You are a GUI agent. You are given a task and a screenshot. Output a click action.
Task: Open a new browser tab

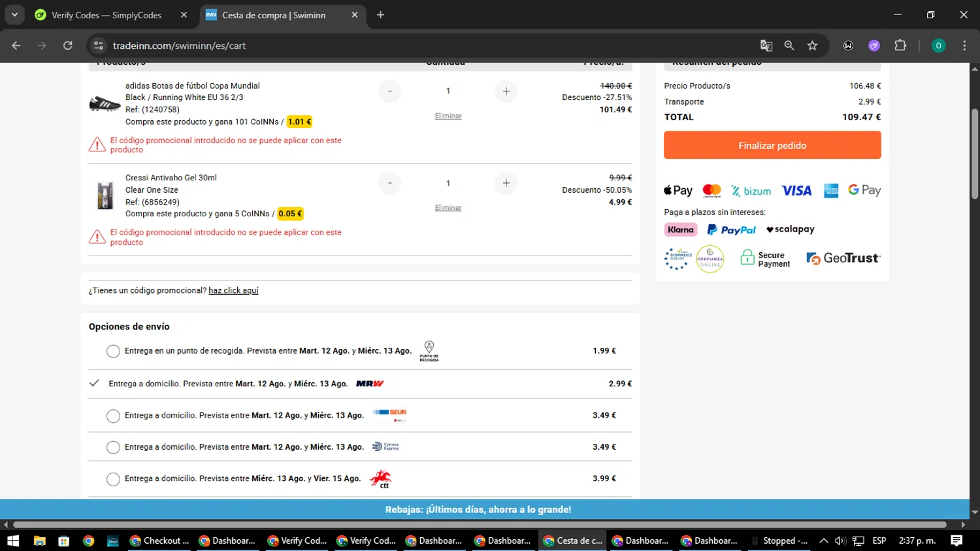(380, 15)
